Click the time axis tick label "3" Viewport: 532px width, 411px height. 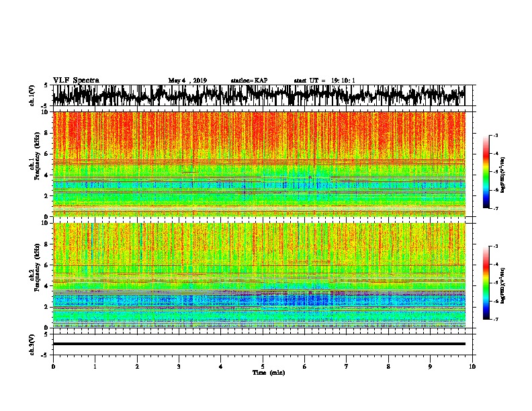[x=179, y=367]
